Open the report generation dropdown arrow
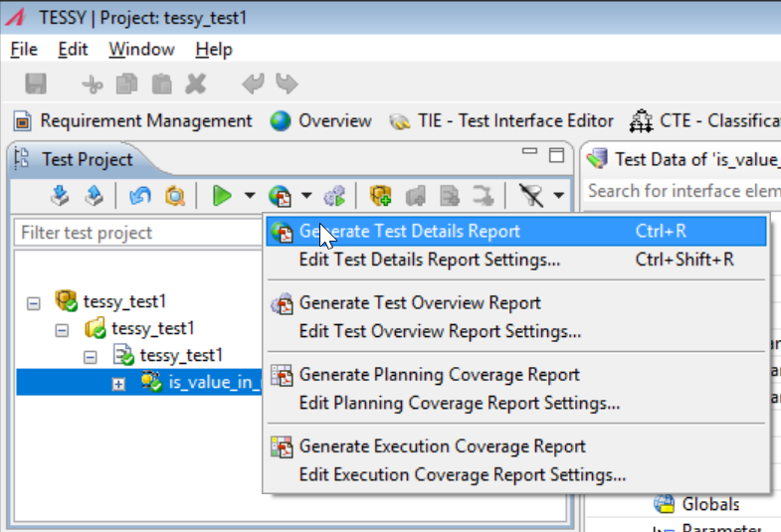Viewport: 781px width, 532px height. pos(306,196)
